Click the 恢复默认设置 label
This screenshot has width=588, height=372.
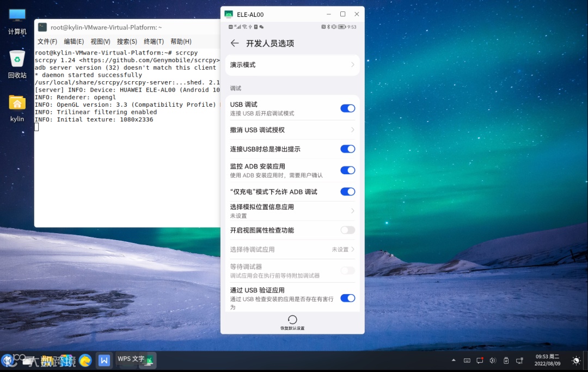pyautogui.click(x=292, y=328)
